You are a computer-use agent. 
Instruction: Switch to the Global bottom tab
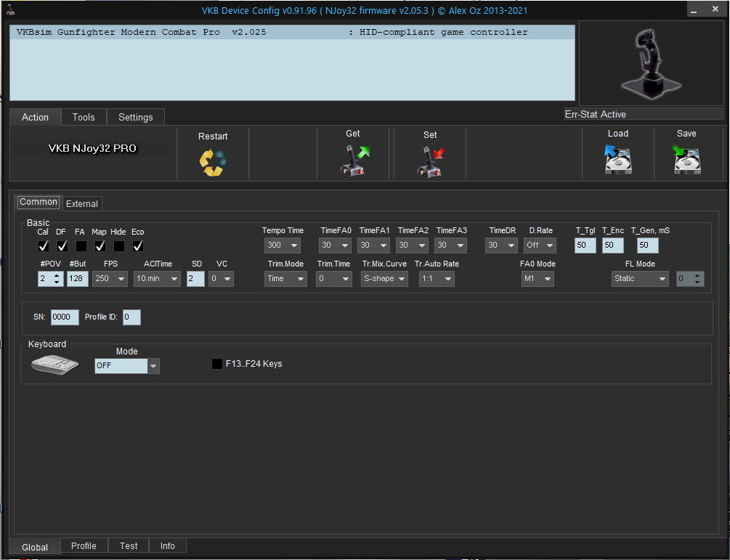35,547
